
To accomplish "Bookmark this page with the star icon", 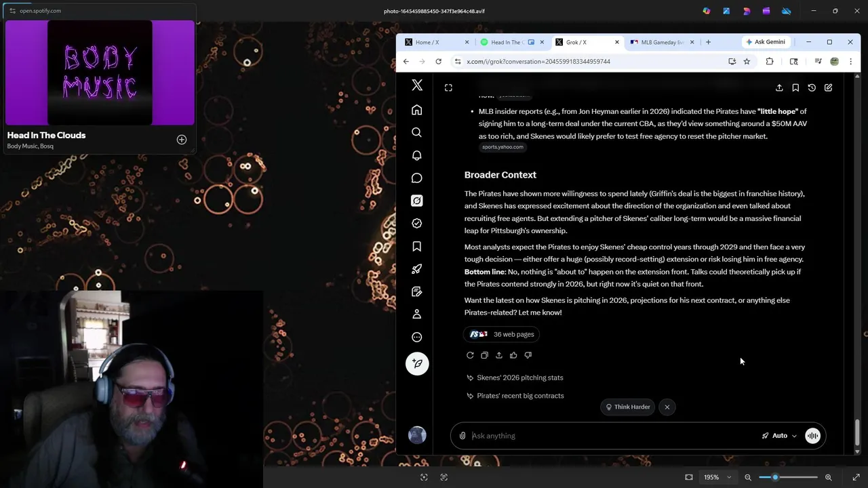I will click(747, 62).
